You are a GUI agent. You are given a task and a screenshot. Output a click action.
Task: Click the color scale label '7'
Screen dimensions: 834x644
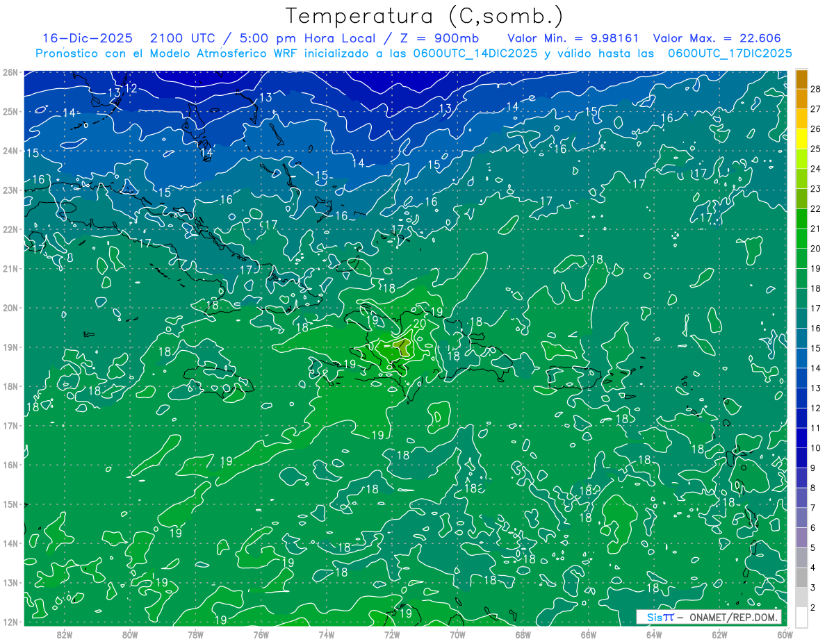(x=812, y=508)
